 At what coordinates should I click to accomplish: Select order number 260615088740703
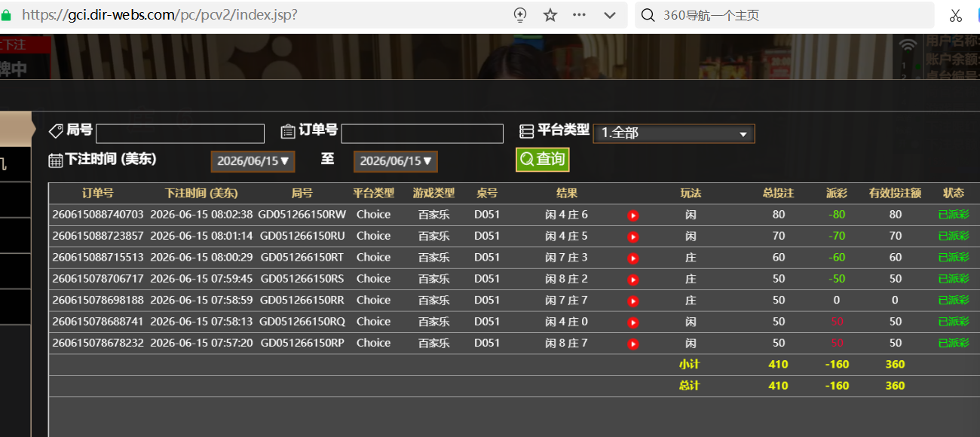(x=98, y=215)
